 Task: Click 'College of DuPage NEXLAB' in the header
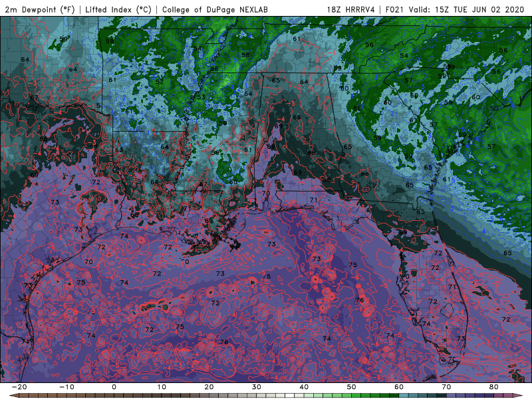(x=215, y=9)
